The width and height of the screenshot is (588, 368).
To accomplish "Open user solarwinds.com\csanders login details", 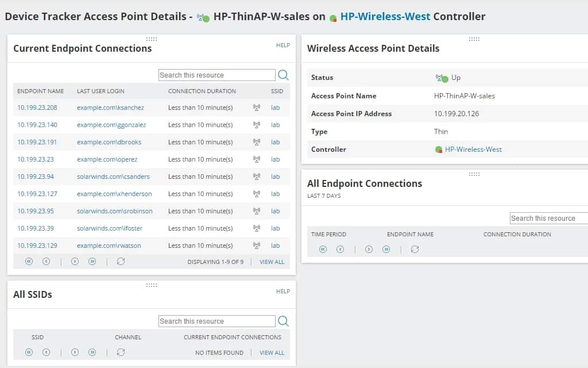I will (x=114, y=177).
